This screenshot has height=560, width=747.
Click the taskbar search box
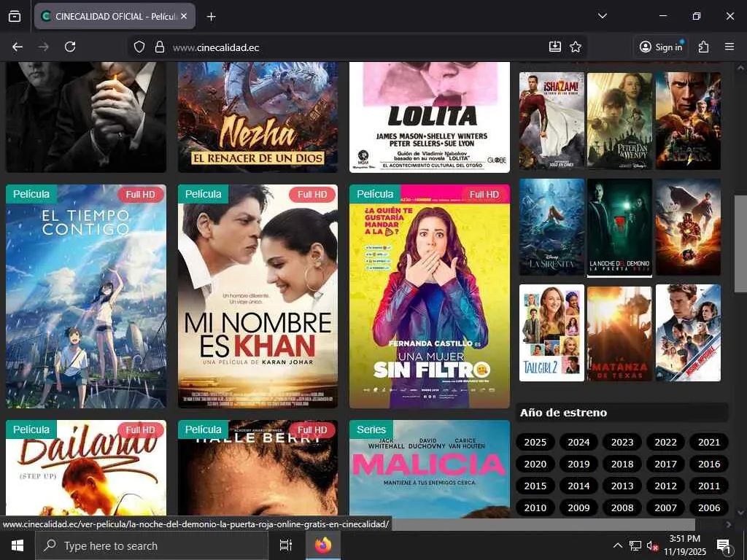click(x=152, y=545)
